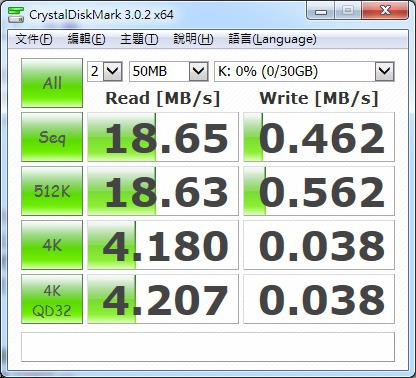Open the 編輯(E) menu
416x378 pixels.
(x=86, y=39)
